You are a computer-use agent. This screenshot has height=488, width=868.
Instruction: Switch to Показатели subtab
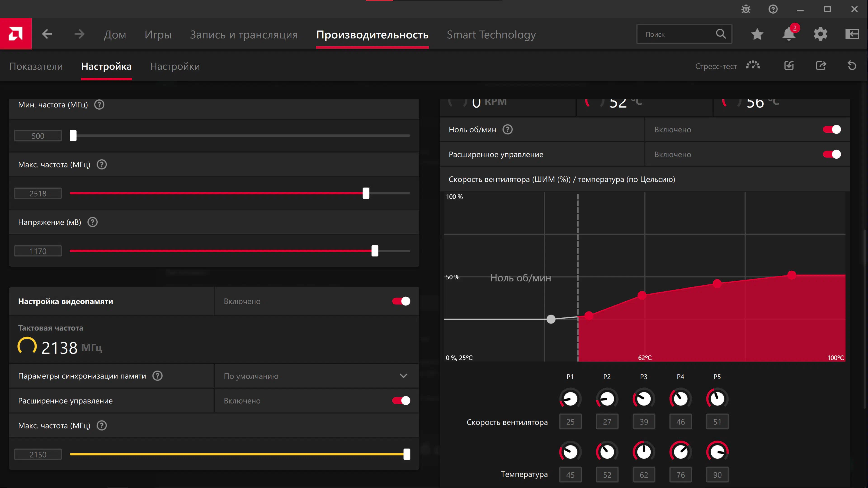click(36, 66)
